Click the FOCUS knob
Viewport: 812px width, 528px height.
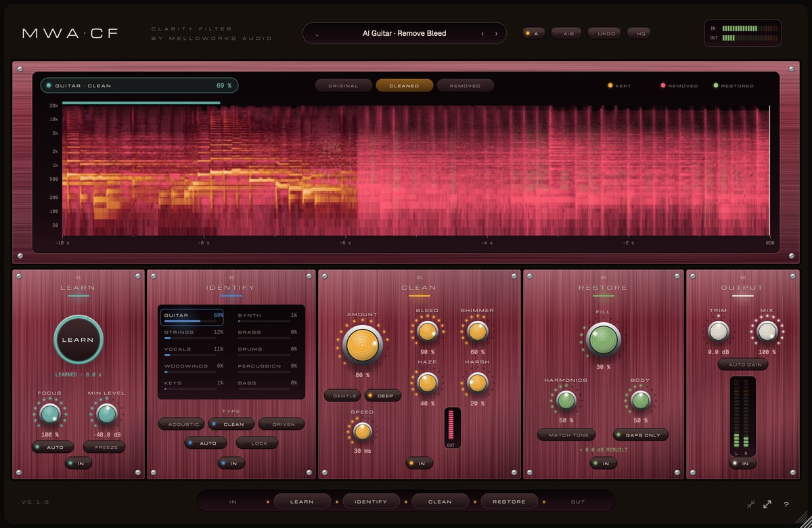click(50, 414)
